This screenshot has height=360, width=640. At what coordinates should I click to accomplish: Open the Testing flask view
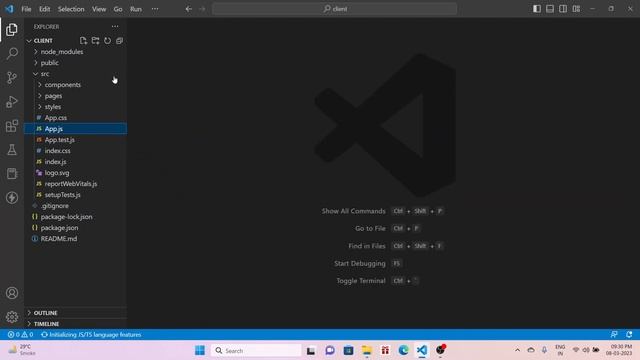pos(12,150)
